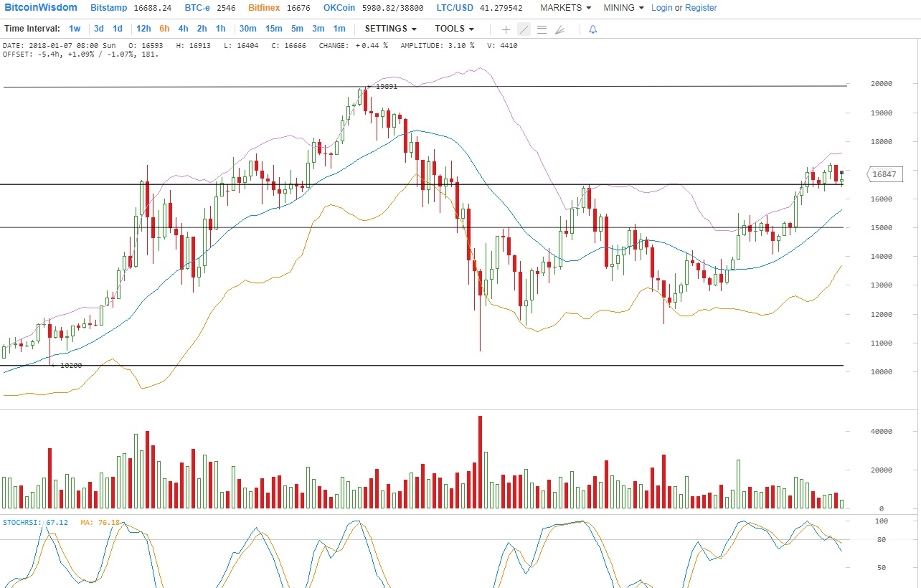Expand the MINING menu
921x588 pixels.
click(623, 8)
